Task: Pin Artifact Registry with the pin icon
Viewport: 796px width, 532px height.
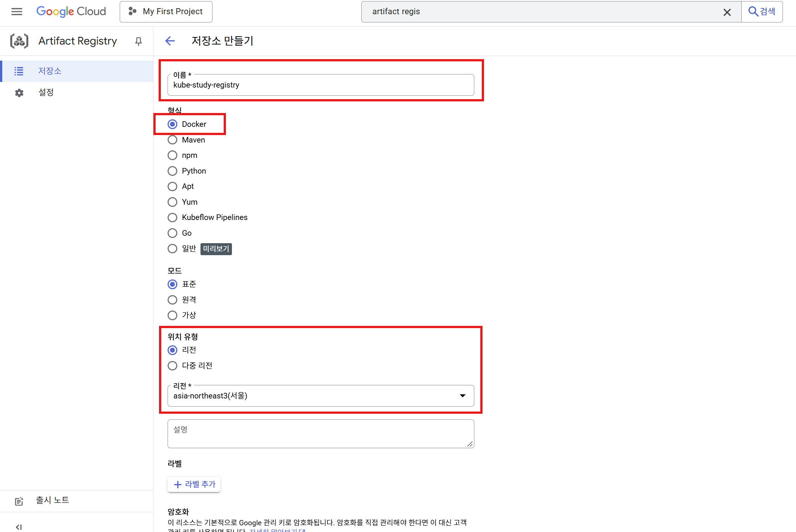Action: 138,41
